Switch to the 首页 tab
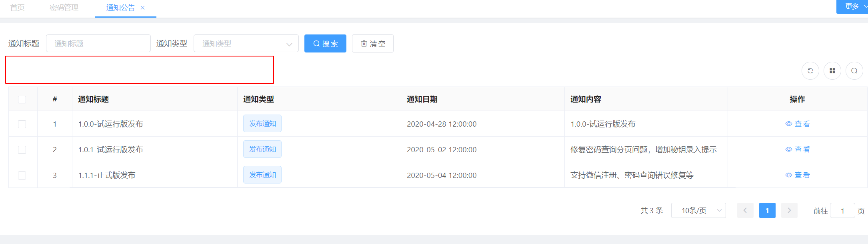Screen dimensions: 868x244 point(17,8)
